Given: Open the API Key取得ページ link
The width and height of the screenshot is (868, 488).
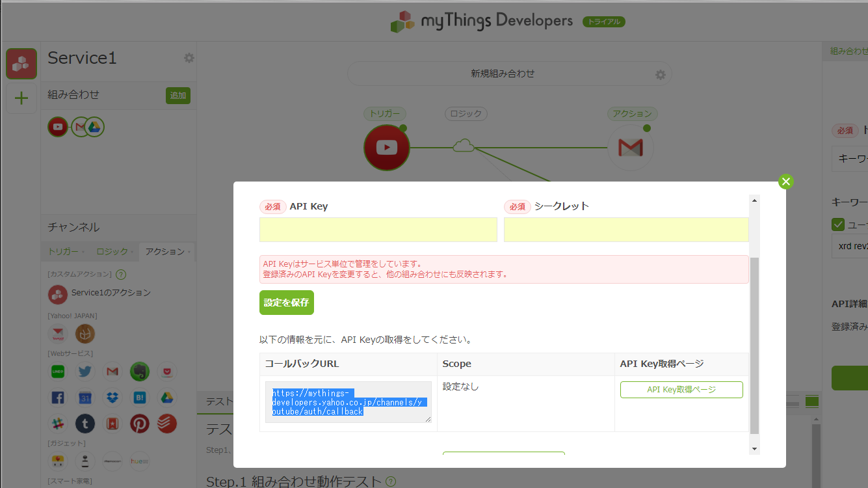Looking at the screenshot, I should click(x=681, y=389).
